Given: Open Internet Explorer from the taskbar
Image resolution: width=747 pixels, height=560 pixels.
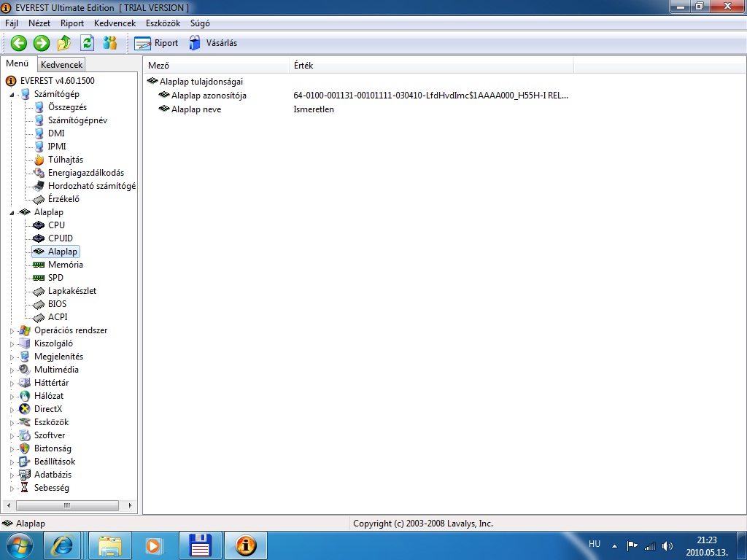Looking at the screenshot, I should point(62,545).
